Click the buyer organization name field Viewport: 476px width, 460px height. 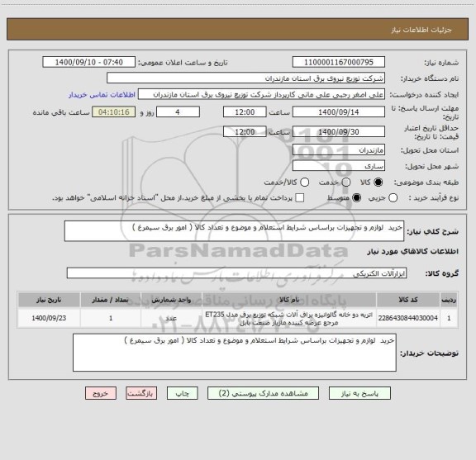tap(246, 78)
